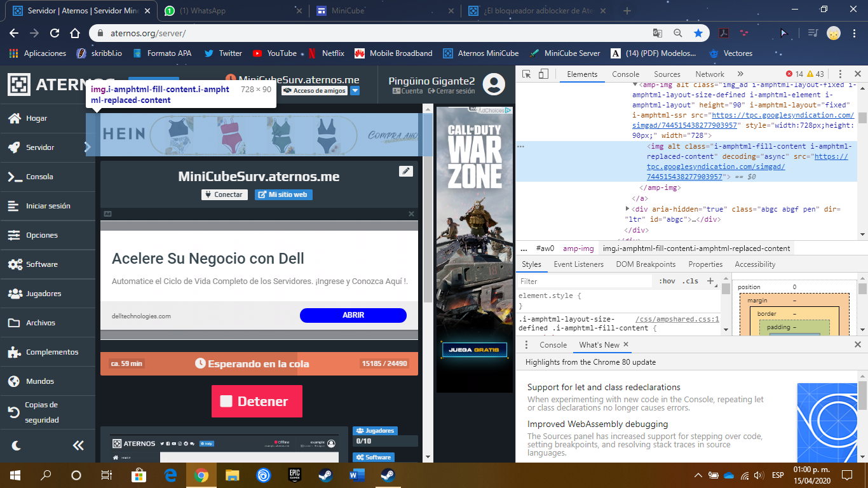Click the pencil edit icon beside the server address
The image size is (868, 488).
click(405, 171)
